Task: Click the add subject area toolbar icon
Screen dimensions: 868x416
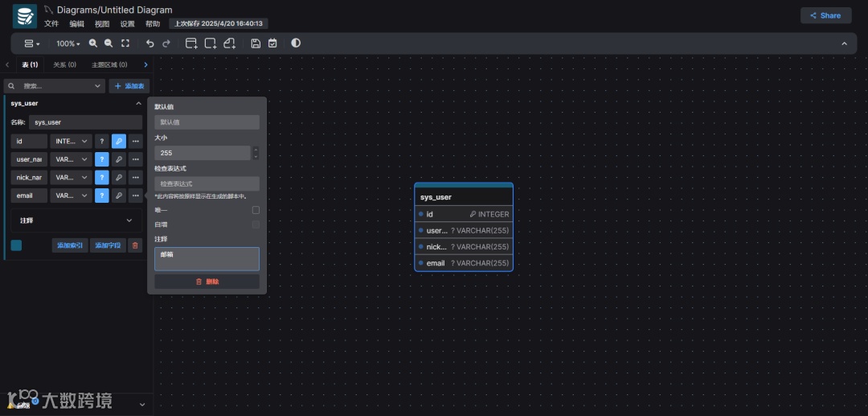Action: point(211,43)
